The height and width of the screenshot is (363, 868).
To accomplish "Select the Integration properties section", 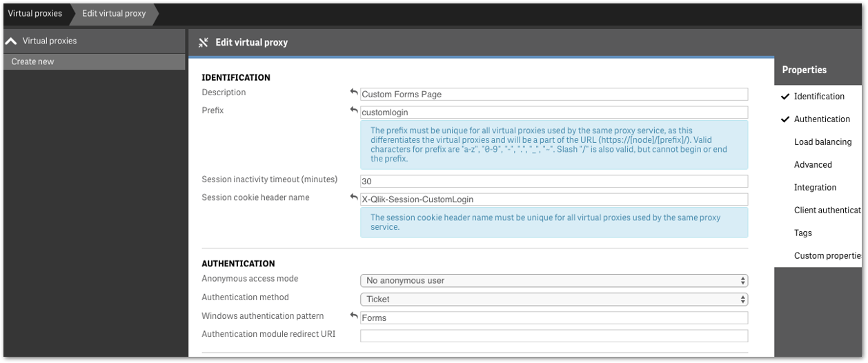I will coord(815,188).
